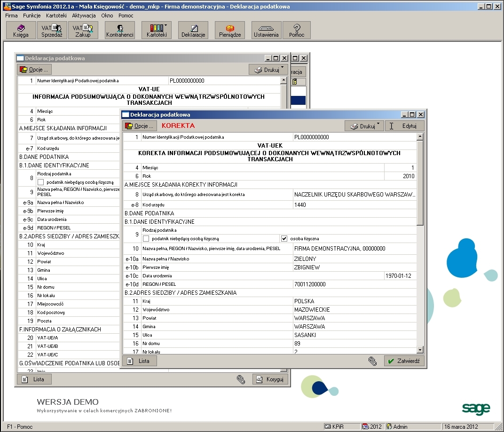
Task: Click 'FIRMA DEMONSTRACYJNA, 00000000' value
Action: [354, 249]
